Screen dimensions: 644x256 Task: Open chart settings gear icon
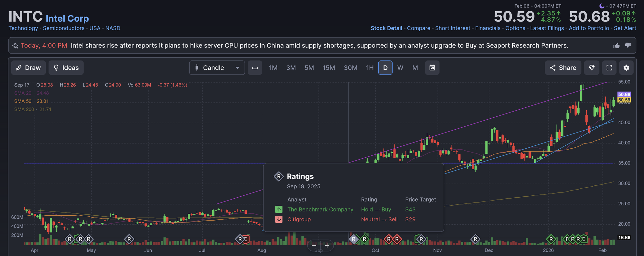point(626,68)
